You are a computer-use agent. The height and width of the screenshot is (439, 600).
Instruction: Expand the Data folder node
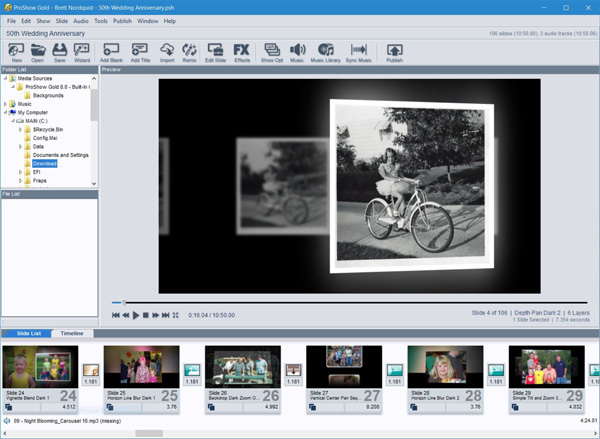tap(20, 146)
